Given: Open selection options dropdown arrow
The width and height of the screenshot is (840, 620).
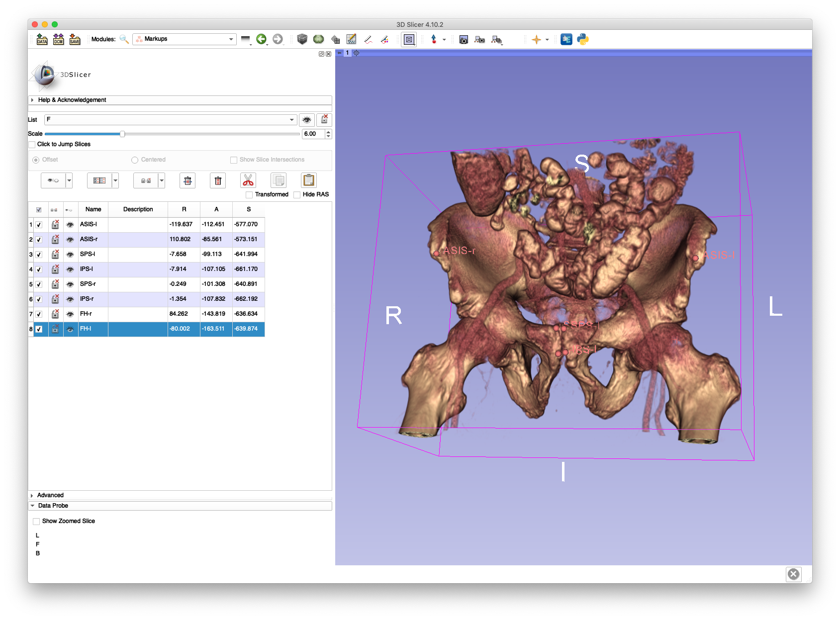Looking at the screenshot, I should click(115, 180).
